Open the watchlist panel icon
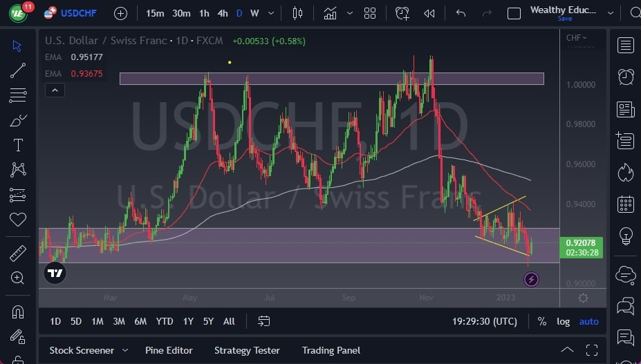The height and width of the screenshot is (364, 641). click(626, 46)
